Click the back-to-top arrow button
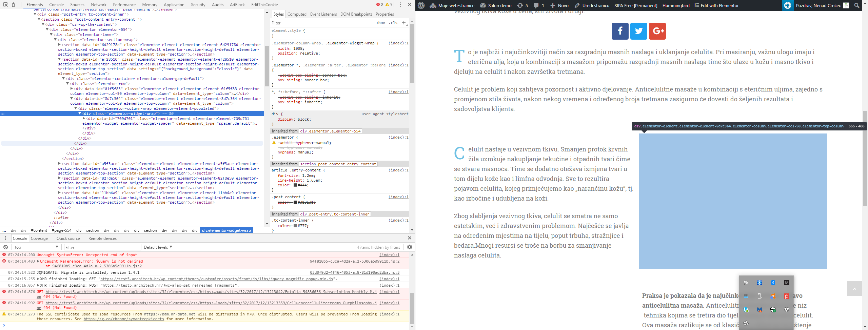868x330 pixels. point(854,289)
